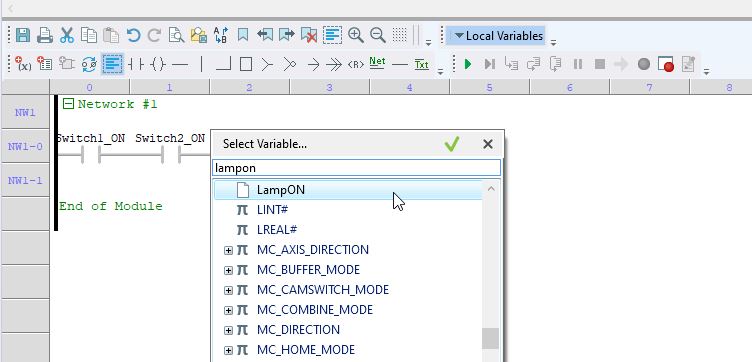Viewport: 752px width, 362px height.
Task: Collapse Network #1 with minus box
Action: (x=69, y=104)
